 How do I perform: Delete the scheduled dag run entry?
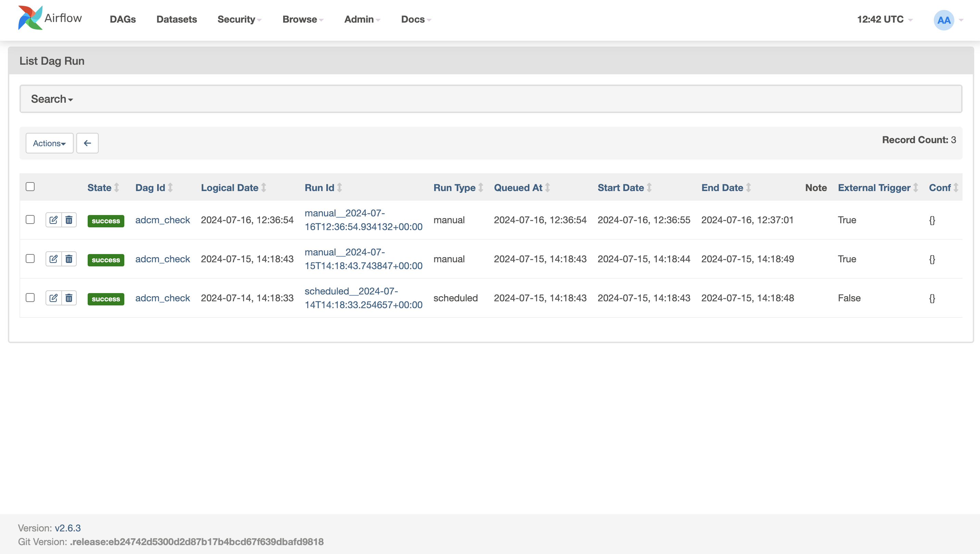[x=69, y=298]
